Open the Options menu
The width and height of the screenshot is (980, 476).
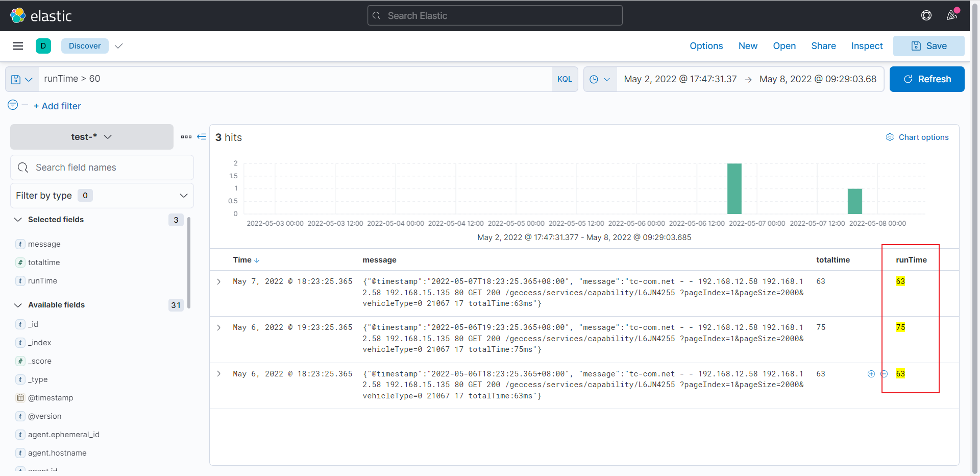click(706, 46)
